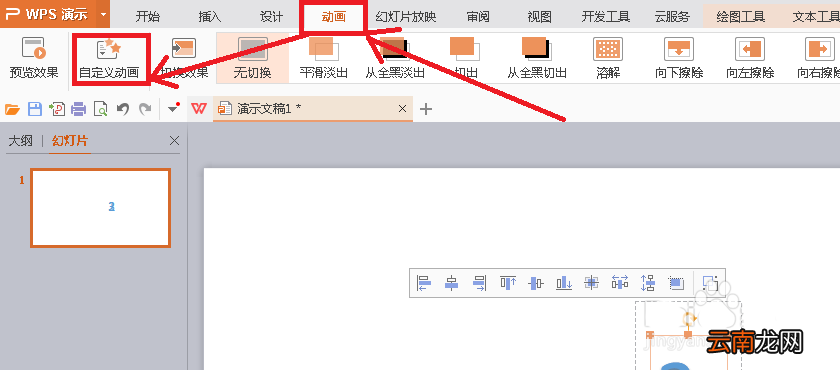Click the undo arrow
Viewport: 840px width, 370px height.
tap(123, 109)
